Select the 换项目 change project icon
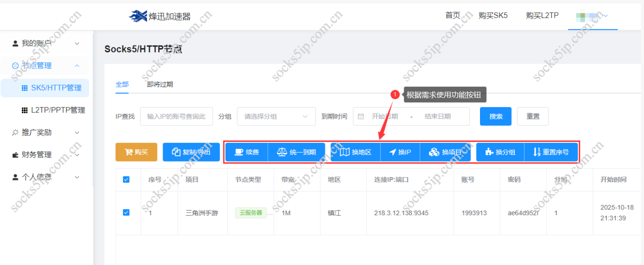644x265 pixels. (445, 152)
